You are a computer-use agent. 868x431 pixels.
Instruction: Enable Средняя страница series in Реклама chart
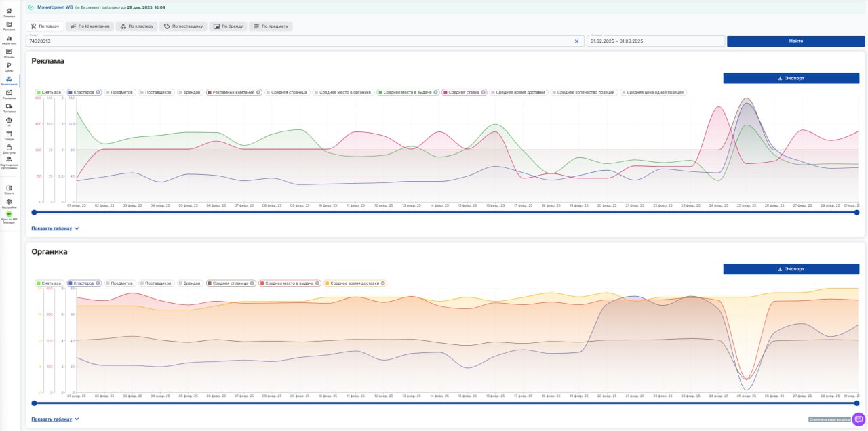click(x=287, y=92)
